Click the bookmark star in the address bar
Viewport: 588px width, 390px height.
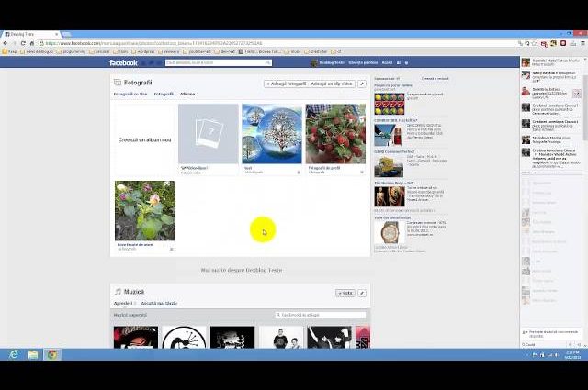534,43
